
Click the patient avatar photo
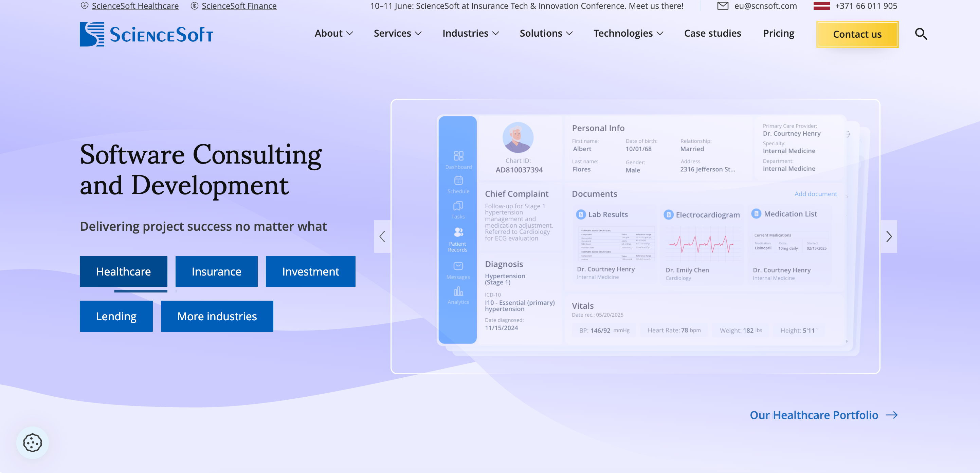(x=518, y=138)
